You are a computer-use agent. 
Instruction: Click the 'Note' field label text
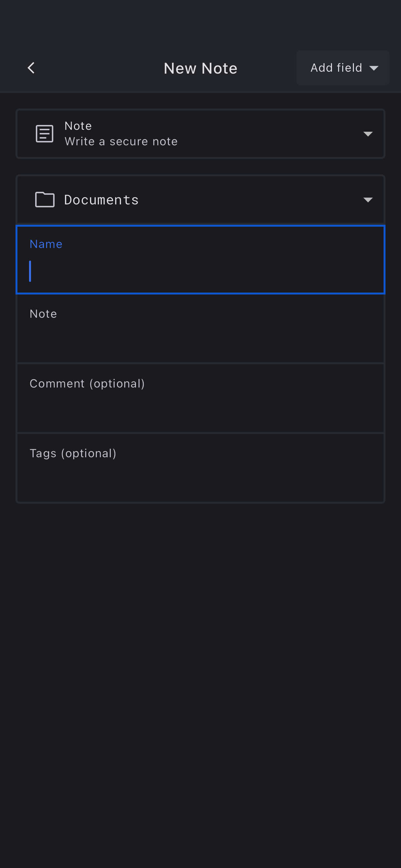click(x=43, y=314)
